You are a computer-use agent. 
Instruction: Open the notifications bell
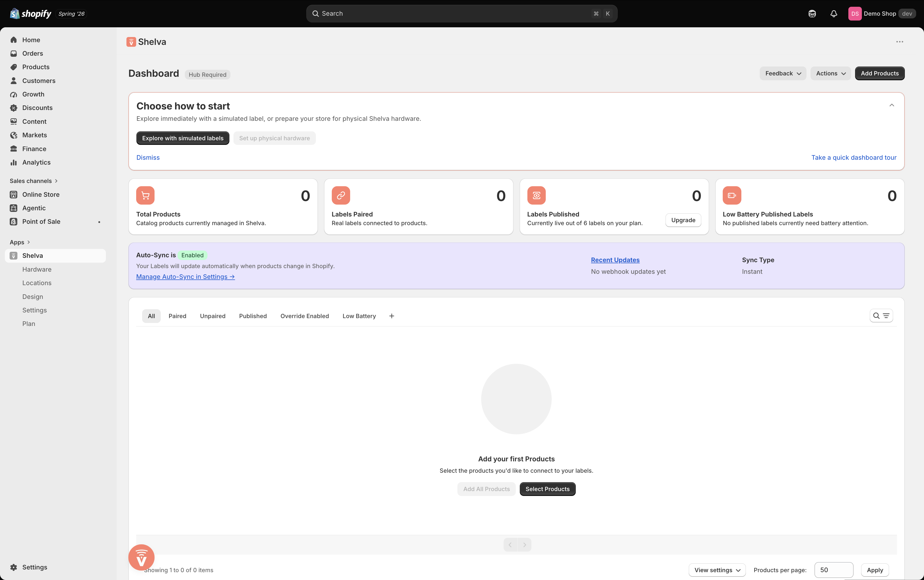click(833, 14)
